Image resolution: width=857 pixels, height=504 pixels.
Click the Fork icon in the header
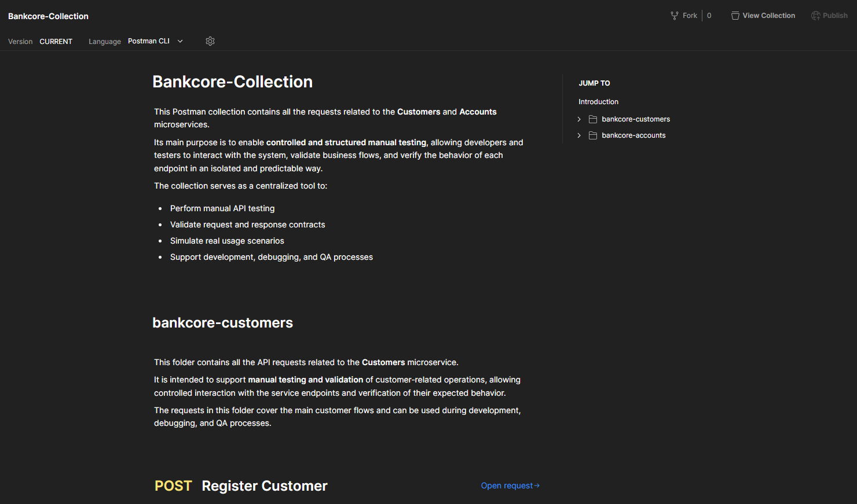pyautogui.click(x=673, y=15)
